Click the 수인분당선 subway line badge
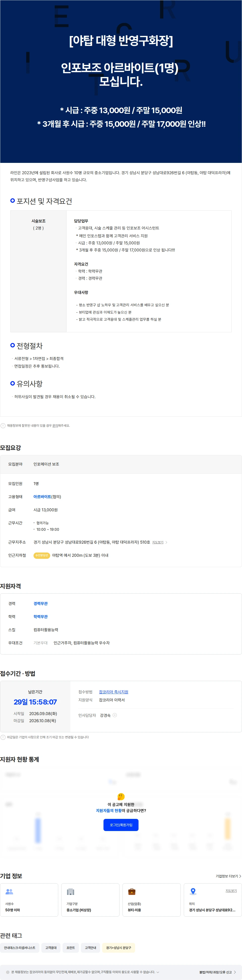This screenshot has width=242, height=980. coord(42,556)
